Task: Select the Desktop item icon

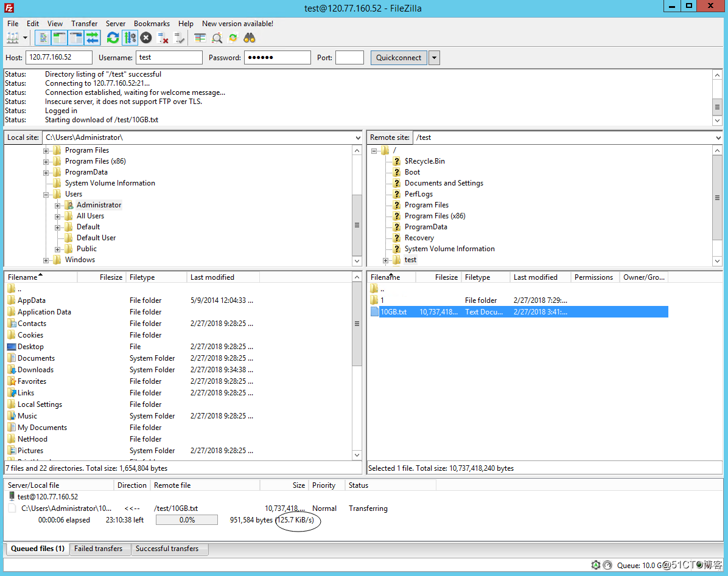Action: point(12,347)
